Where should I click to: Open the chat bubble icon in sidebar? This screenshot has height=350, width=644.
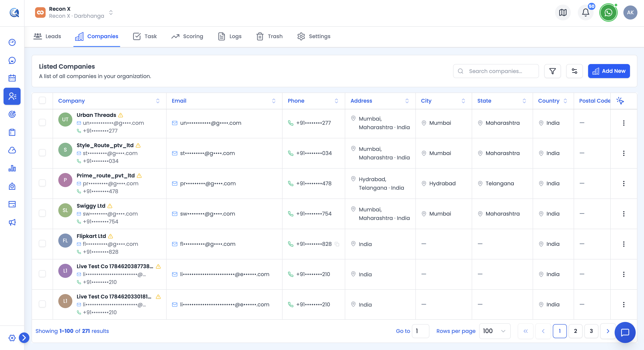12,60
